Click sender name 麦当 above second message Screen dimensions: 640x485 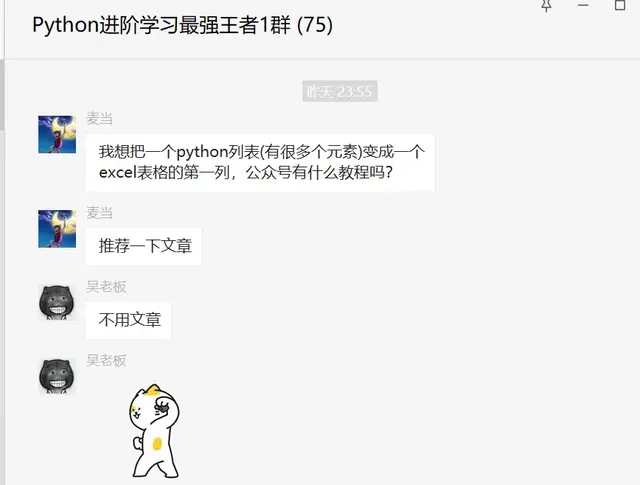[99, 213]
